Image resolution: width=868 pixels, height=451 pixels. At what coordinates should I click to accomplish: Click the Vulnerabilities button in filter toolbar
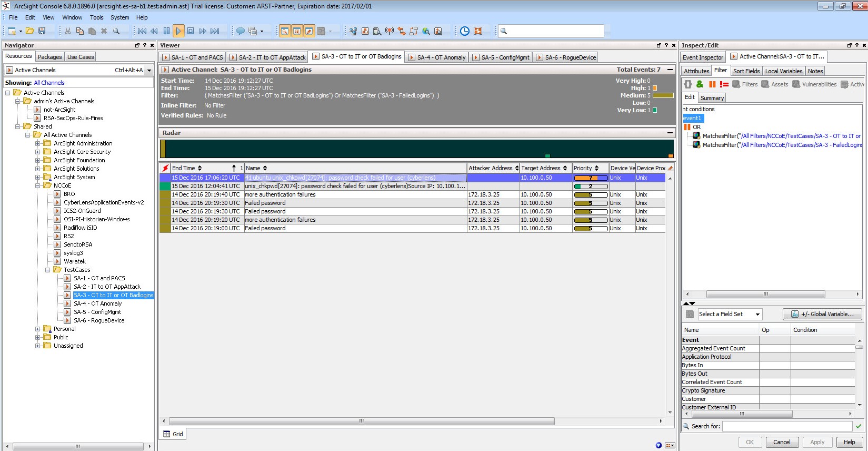[x=814, y=84]
